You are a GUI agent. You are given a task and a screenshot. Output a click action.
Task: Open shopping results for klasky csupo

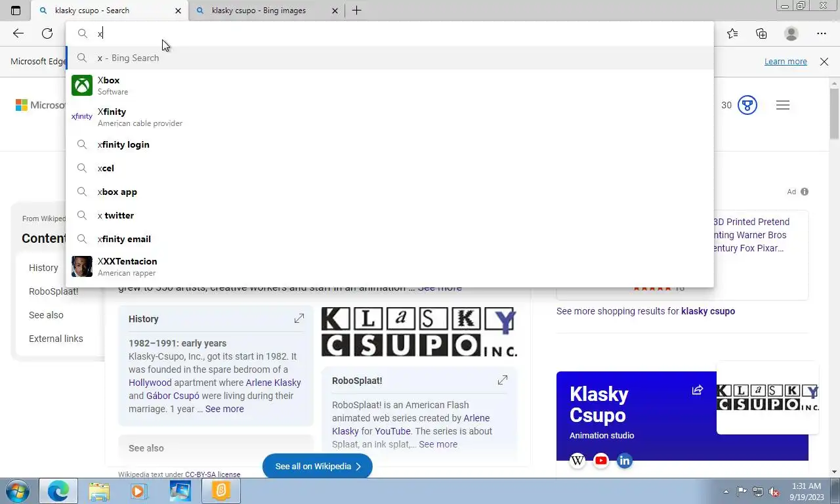646,311
